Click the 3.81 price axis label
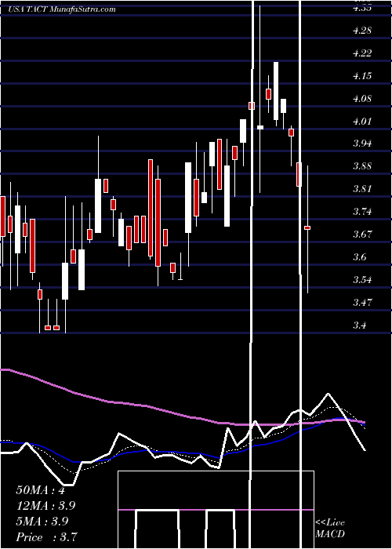Viewport: 392px width, 549px height. 362,189
